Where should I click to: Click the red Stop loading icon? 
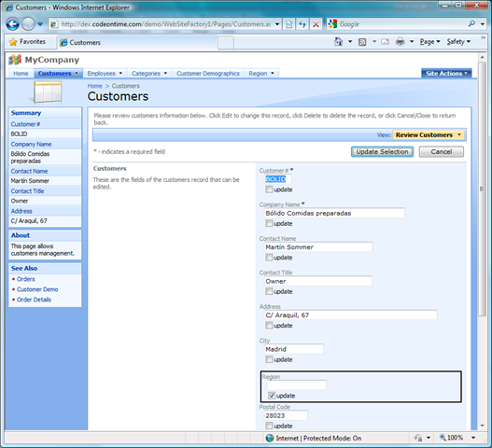coord(316,24)
